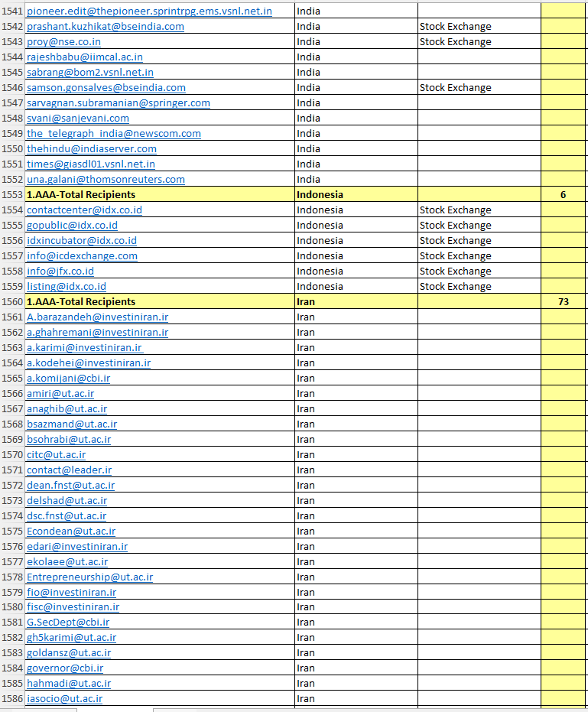The image size is (588, 712).
Task: Select Stock Exchange cell in row 1546
Action: pyautogui.click(x=479, y=88)
